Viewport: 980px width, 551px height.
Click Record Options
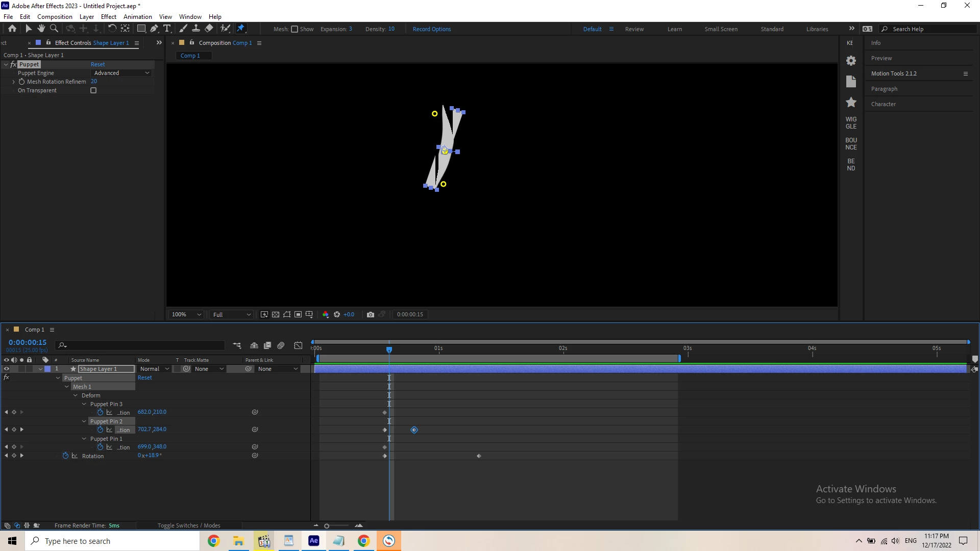(431, 29)
